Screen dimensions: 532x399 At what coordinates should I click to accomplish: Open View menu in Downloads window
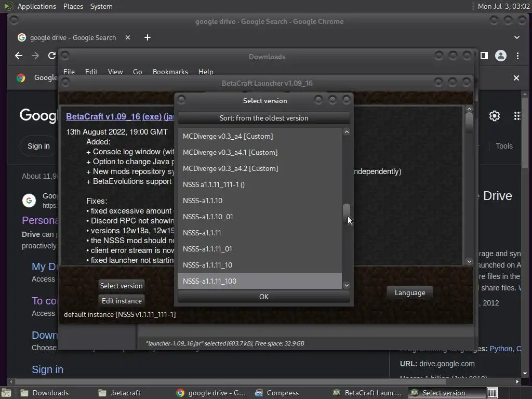pyautogui.click(x=115, y=72)
